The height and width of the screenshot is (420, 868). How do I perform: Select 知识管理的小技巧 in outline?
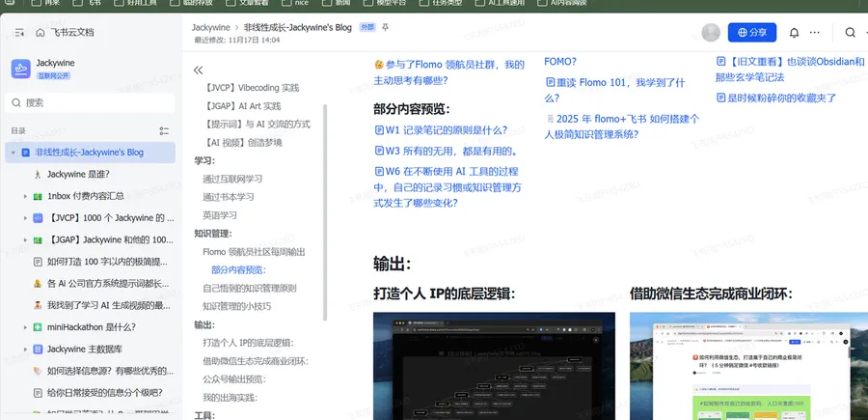point(237,306)
